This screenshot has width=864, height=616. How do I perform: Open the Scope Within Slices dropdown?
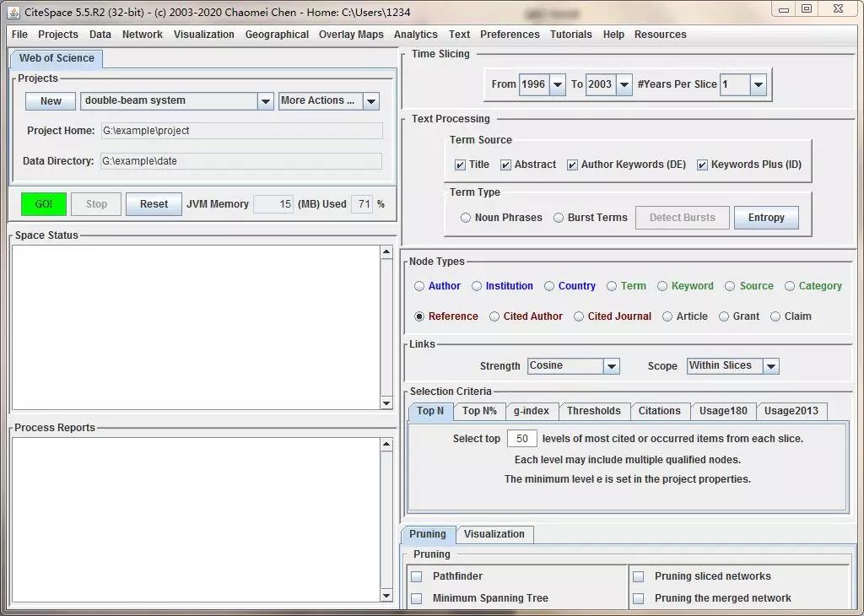pos(771,366)
